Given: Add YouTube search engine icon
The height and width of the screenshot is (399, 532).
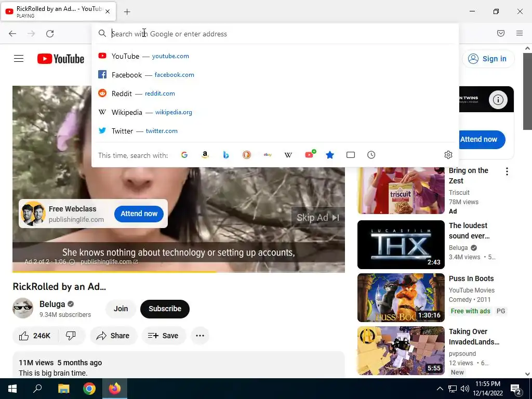Looking at the screenshot, I should point(310,154).
